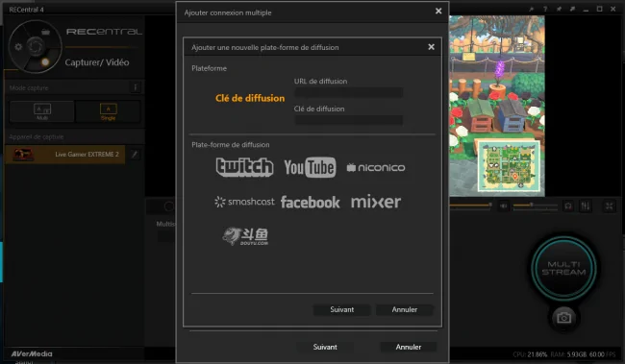Click the URL de diffusion field
Viewport: 625px width, 364px height.
(348, 93)
